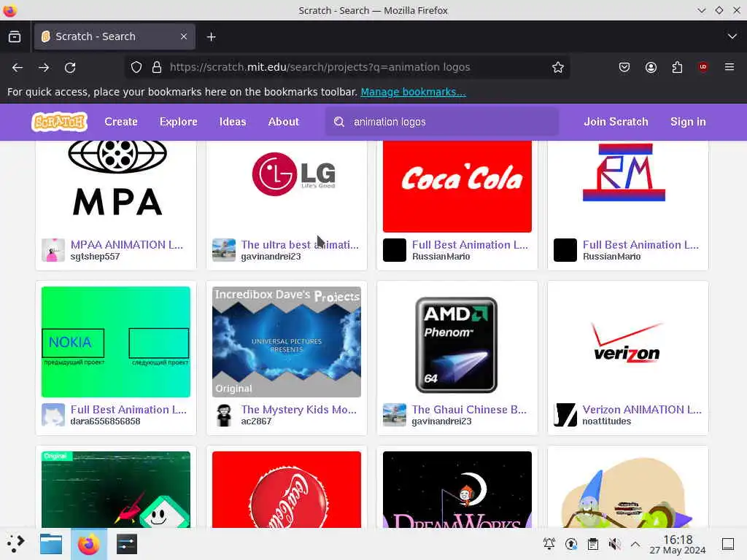Open the verizon logo thumbnail
Viewport: 747px width, 560px height.
628,342
